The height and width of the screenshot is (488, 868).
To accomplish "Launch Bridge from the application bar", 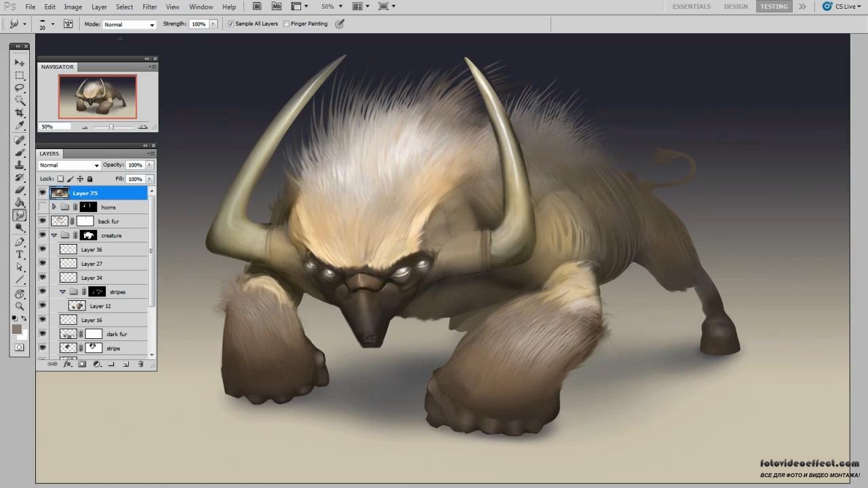I will coord(257,6).
